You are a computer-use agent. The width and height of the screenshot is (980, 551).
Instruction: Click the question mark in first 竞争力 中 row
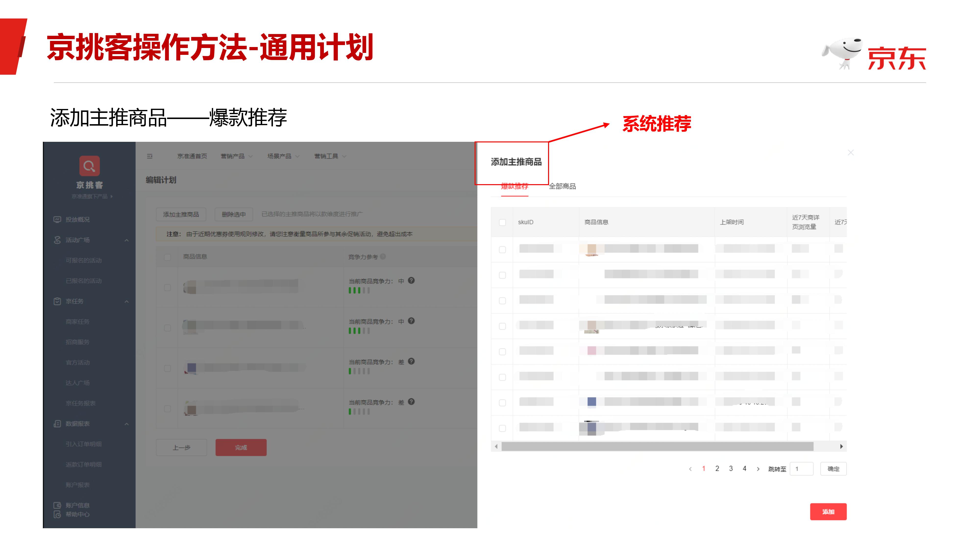(411, 281)
